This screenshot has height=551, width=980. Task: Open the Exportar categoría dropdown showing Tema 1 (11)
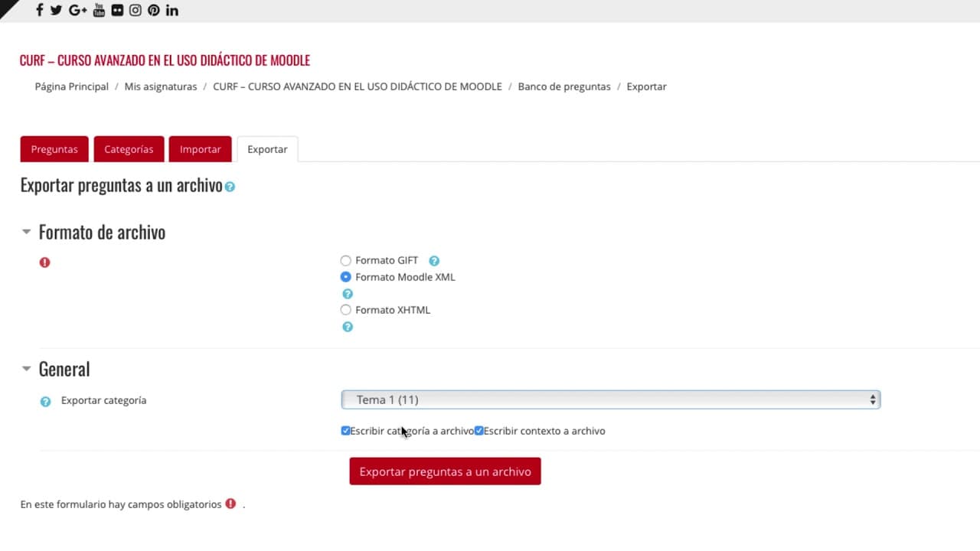point(611,399)
